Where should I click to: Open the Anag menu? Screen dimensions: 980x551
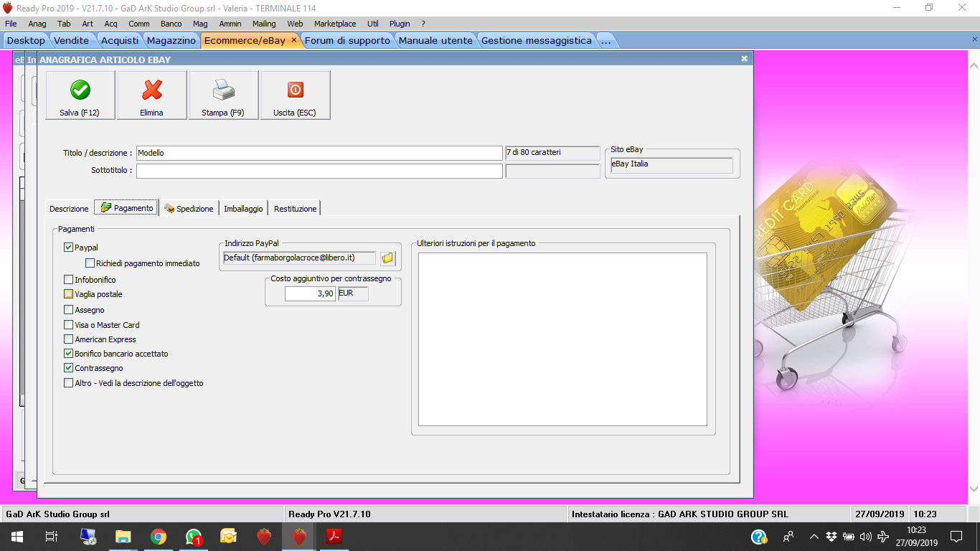point(37,24)
